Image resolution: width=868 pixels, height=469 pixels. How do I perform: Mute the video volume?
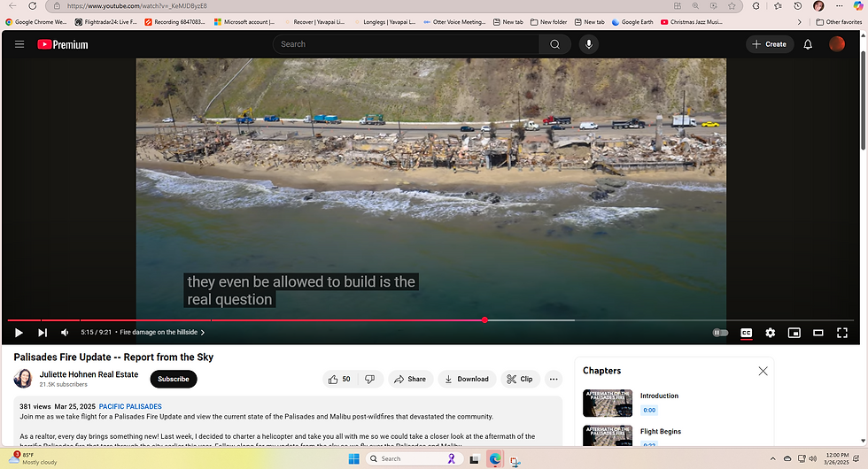66,333
